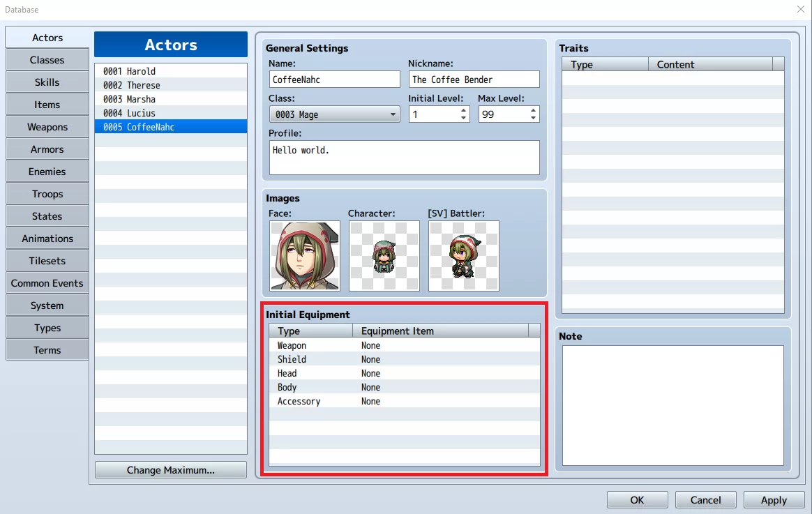The image size is (812, 514).
Task: Select actor 0004 Lucius
Action: tap(171, 113)
